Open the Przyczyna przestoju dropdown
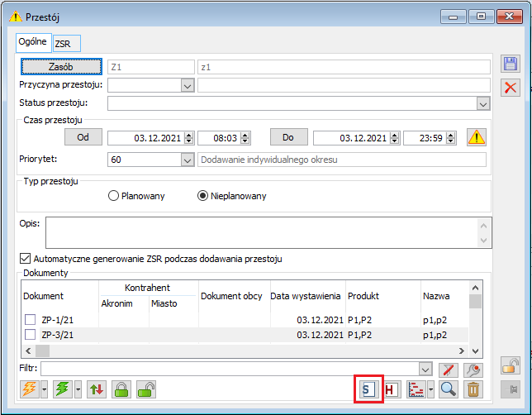The height and width of the screenshot is (415, 532). click(188, 86)
